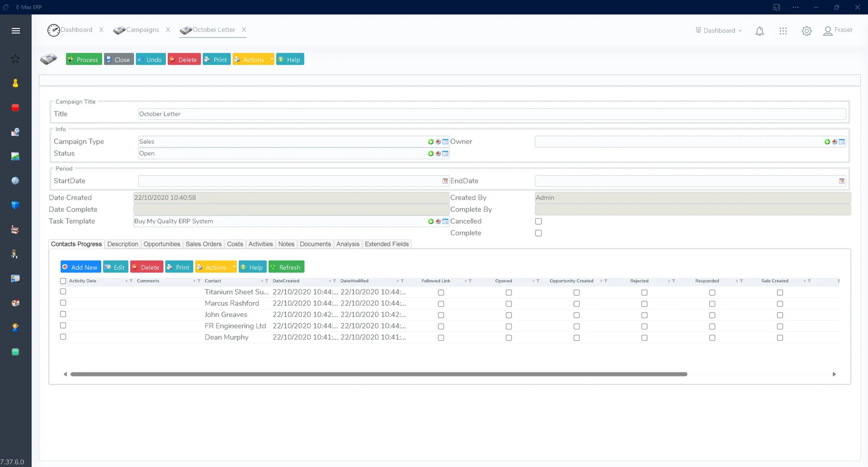
Task: Expand the Contacts Progress Actions dropdown arrow
Action: point(234,267)
